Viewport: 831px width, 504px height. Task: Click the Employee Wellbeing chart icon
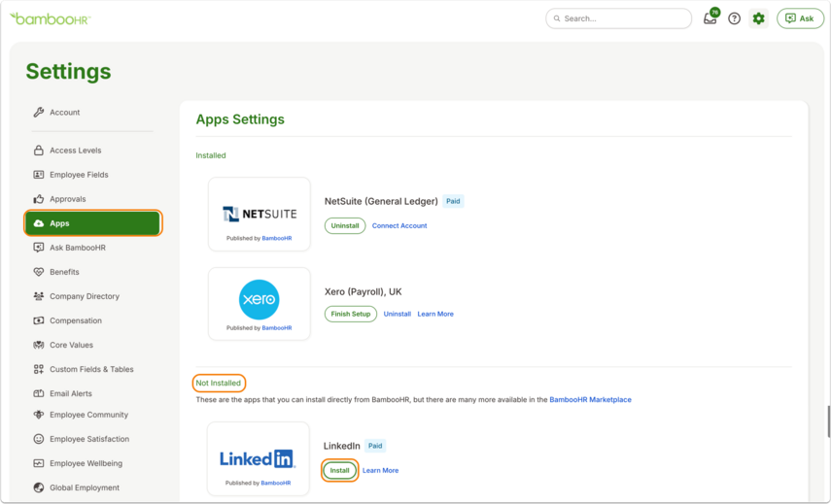[39, 463]
